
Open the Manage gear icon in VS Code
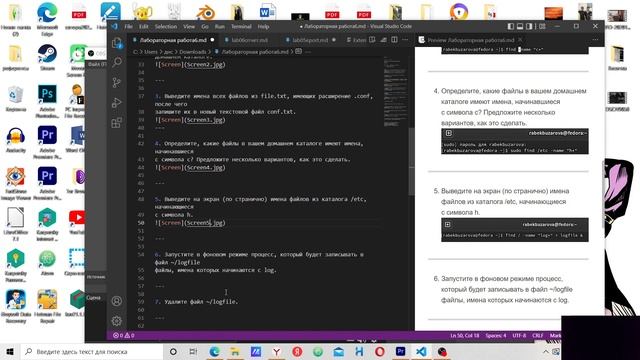(x=117, y=321)
